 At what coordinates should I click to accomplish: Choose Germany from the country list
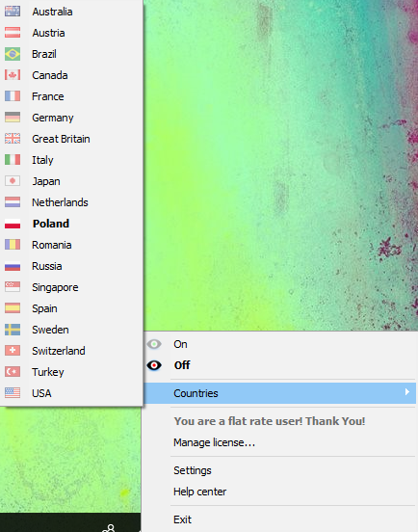[53, 118]
